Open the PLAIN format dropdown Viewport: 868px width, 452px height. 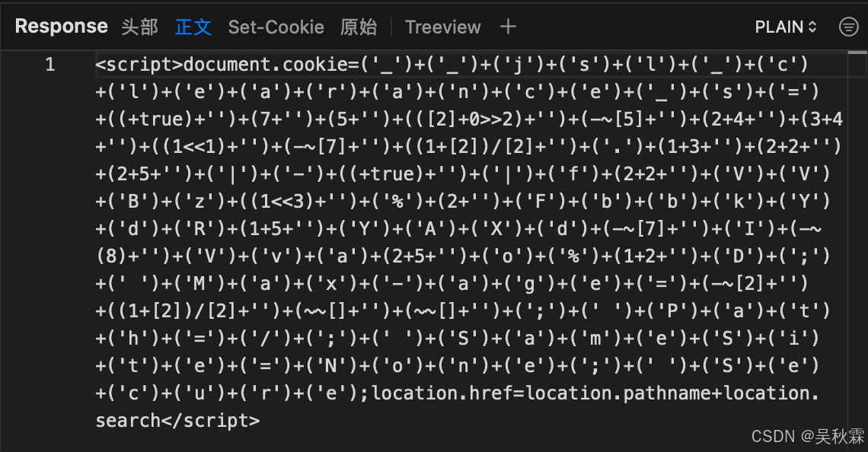coord(786,27)
